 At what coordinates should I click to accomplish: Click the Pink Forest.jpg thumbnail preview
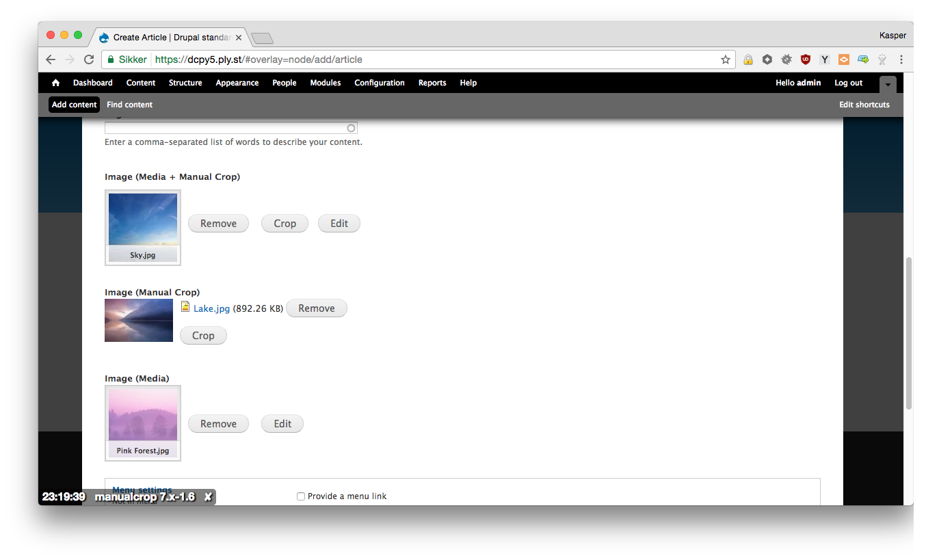pos(143,423)
